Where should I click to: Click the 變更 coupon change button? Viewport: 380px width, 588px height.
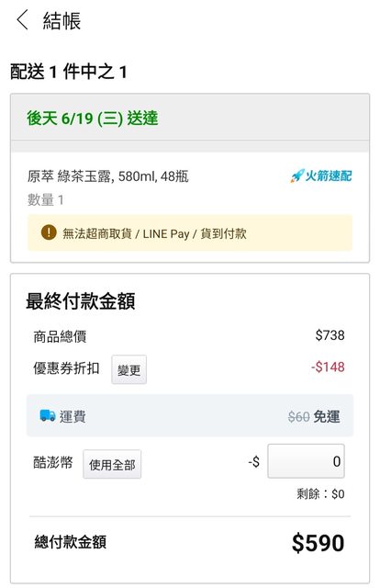(129, 369)
